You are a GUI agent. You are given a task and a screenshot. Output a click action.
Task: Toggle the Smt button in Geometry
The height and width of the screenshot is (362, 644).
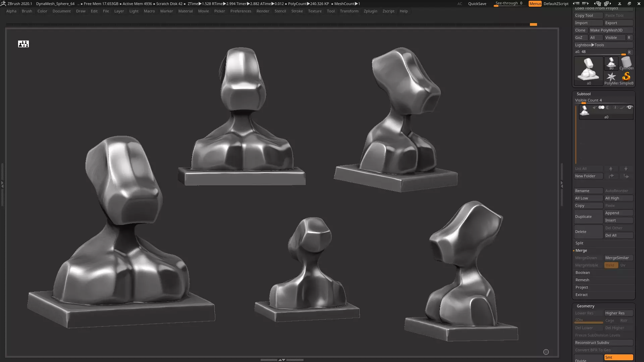[x=619, y=357]
